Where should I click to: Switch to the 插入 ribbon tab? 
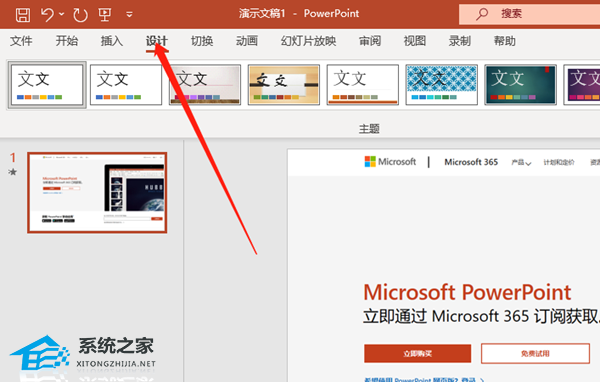[x=112, y=41]
